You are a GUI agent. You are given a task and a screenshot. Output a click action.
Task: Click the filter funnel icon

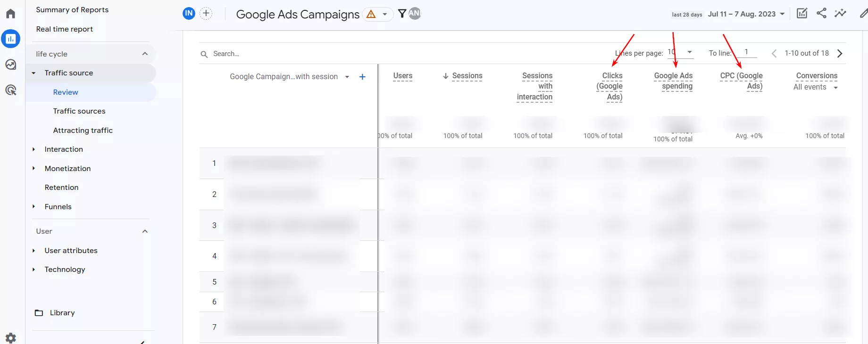(402, 14)
